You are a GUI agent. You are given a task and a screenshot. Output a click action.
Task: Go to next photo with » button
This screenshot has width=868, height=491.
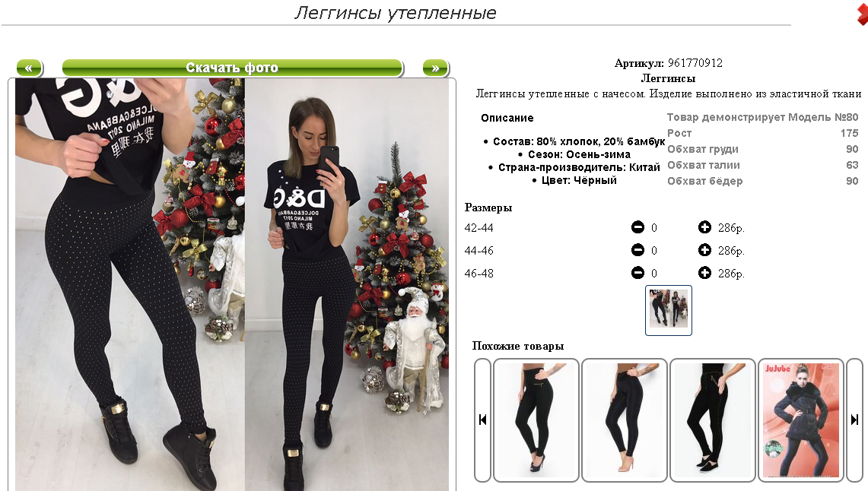tap(435, 68)
